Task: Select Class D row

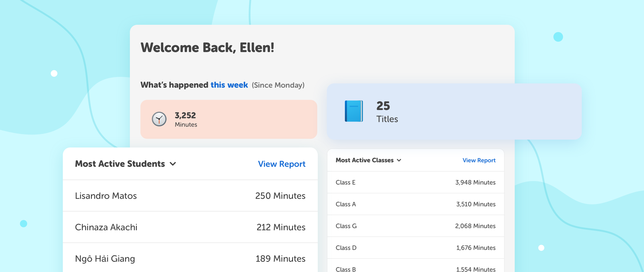Action: (346, 248)
